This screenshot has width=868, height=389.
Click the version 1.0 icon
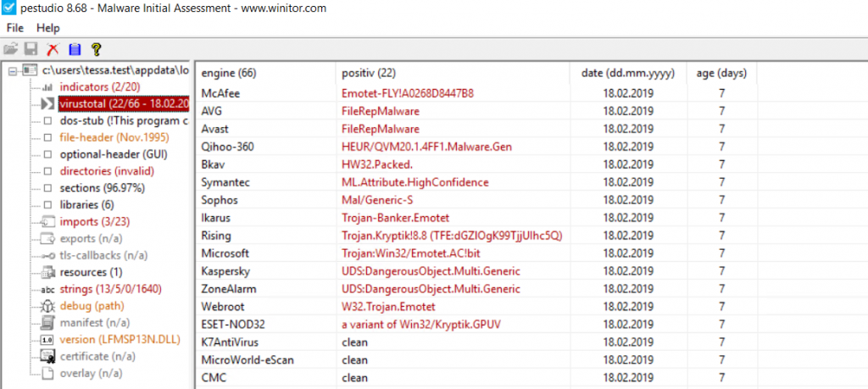click(x=47, y=340)
